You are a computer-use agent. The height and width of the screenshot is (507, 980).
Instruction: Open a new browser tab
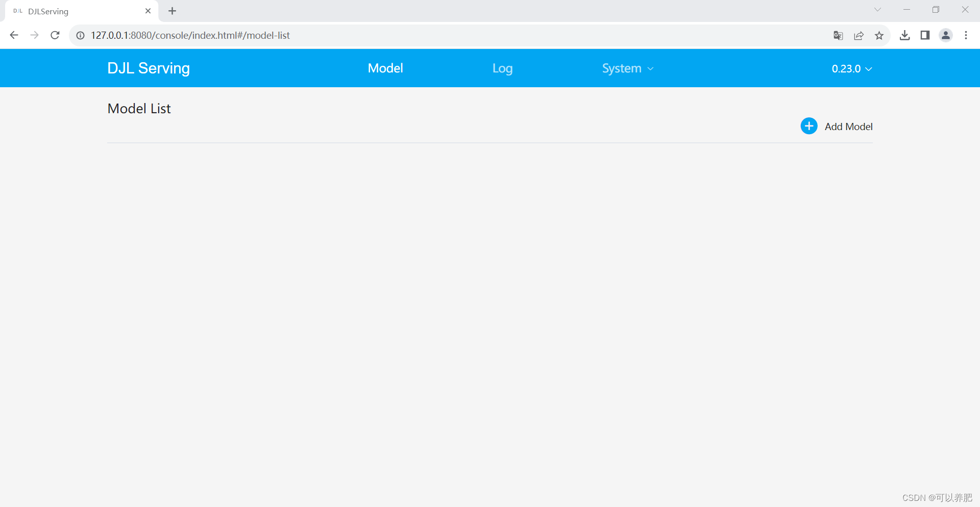click(x=173, y=11)
